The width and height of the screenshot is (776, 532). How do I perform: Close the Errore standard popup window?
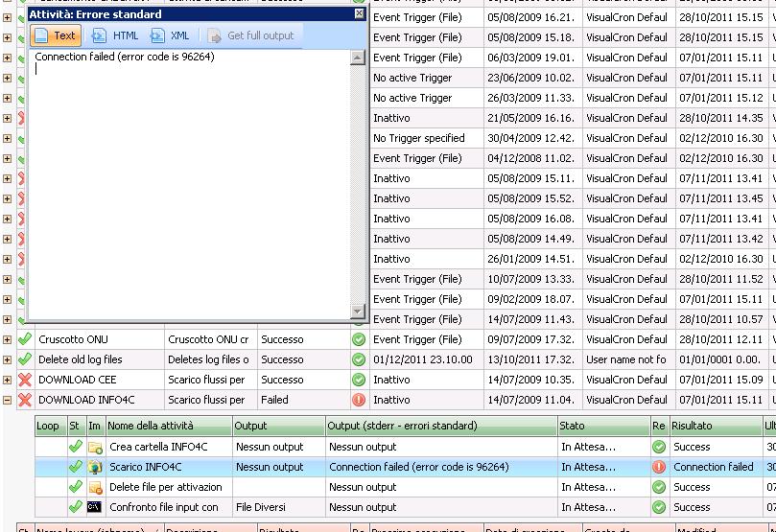[x=360, y=13]
